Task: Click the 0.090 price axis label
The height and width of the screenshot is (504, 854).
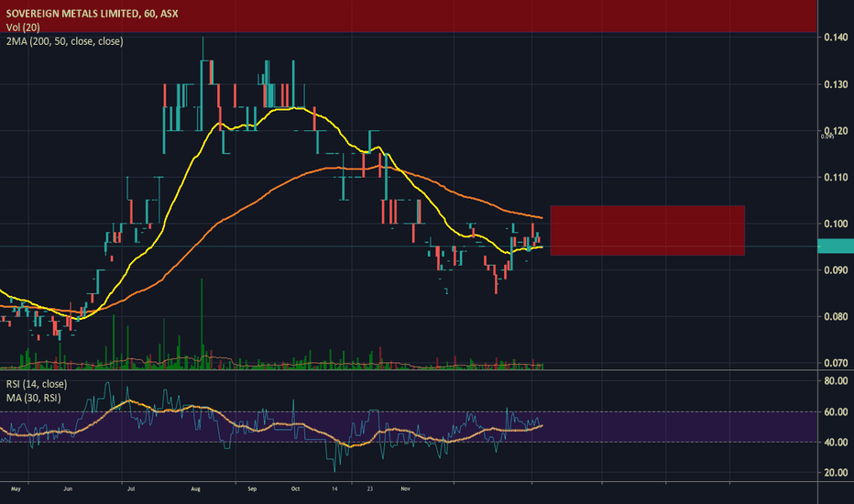Action: [836, 270]
